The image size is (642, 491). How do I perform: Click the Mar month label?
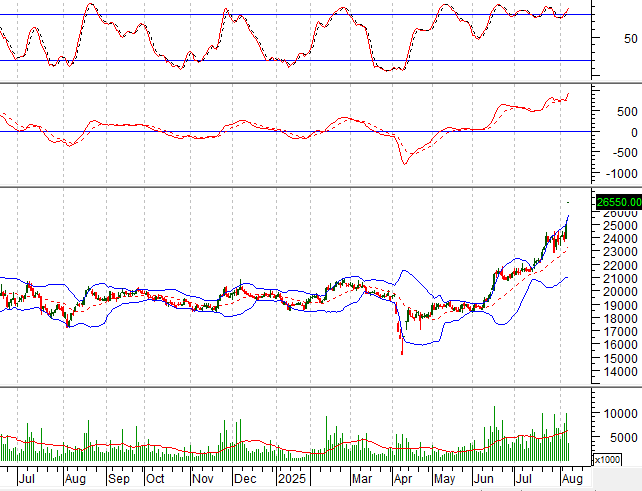pos(362,478)
